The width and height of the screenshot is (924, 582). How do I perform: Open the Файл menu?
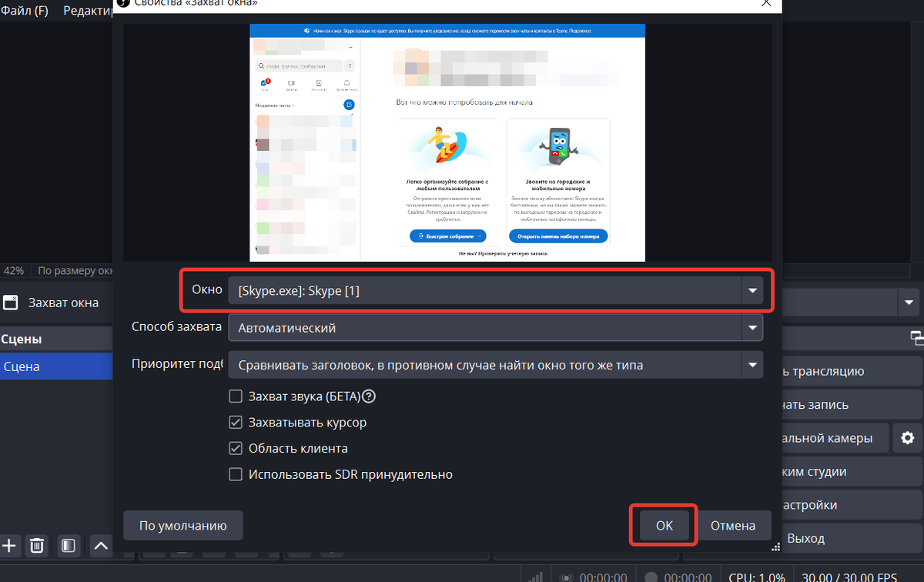pyautogui.click(x=25, y=11)
